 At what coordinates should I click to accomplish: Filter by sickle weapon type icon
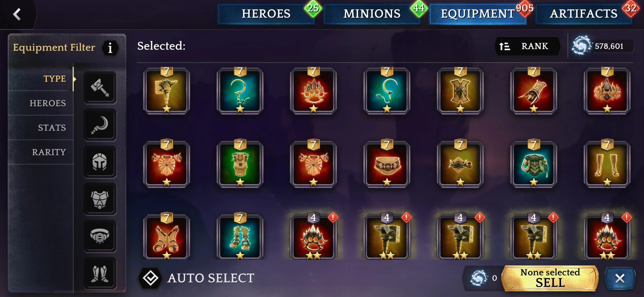[100, 125]
